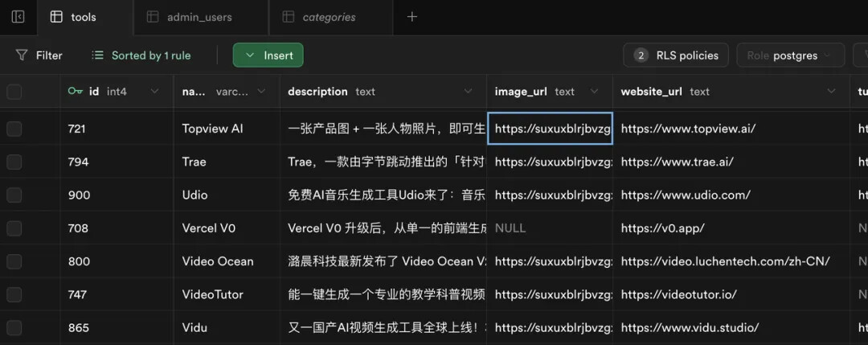868x345 pixels.
Task: Expand the image_url column header menu
Action: coord(594,92)
